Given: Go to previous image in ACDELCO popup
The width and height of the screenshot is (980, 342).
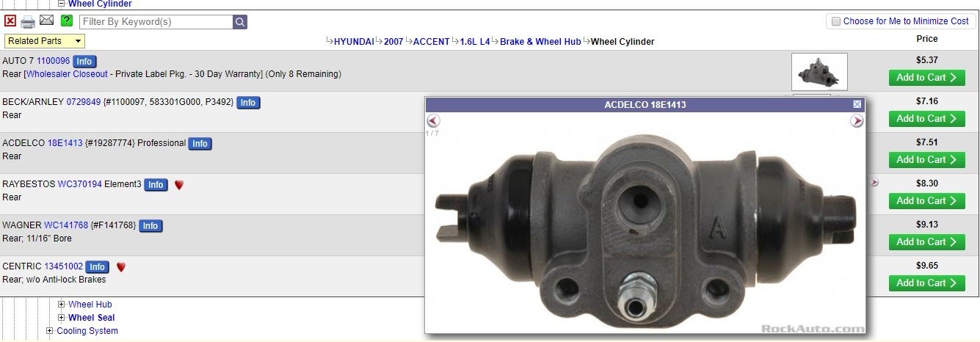Looking at the screenshot, I should tap(433, 121).
